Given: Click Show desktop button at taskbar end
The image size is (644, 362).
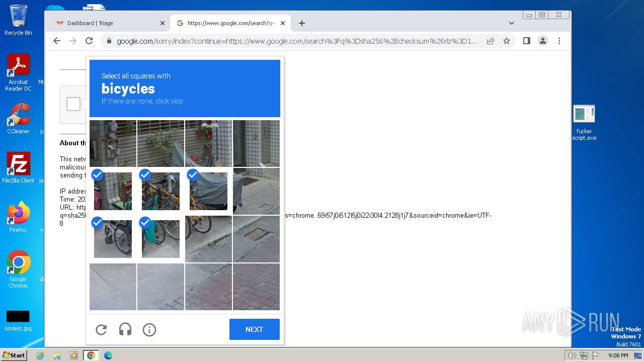Looking at the screenshot, I should tap(639, 355).
